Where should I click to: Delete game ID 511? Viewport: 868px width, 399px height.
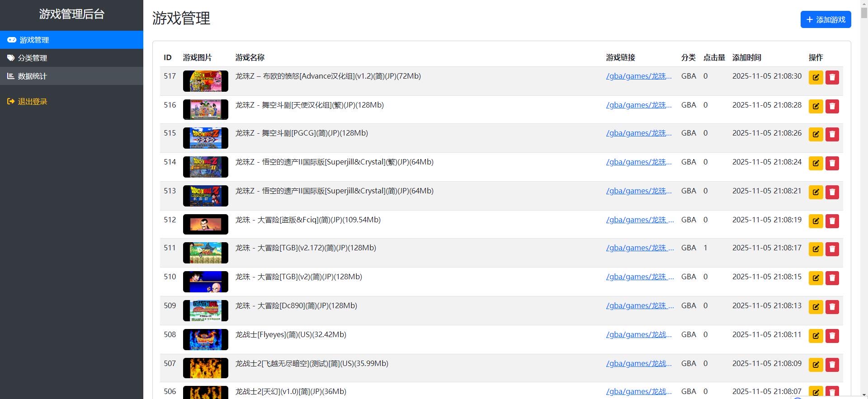pos(832,249)
